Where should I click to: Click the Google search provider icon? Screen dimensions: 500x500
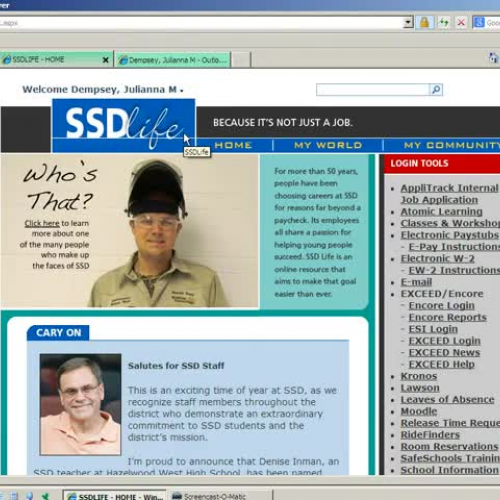(x=479, y=23)
